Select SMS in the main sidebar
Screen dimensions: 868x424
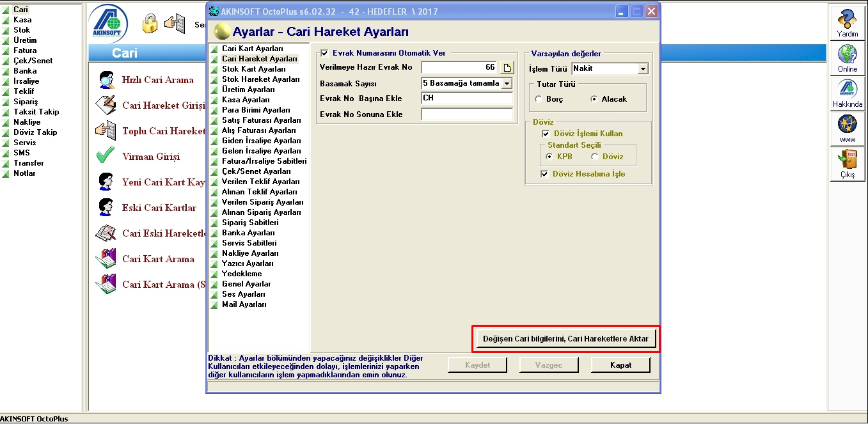[21, 153]
